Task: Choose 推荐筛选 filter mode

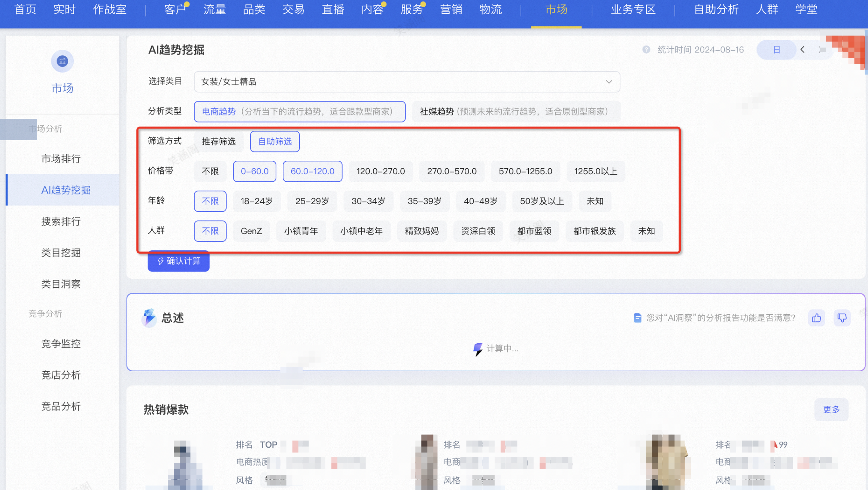Action: [219, 142]
